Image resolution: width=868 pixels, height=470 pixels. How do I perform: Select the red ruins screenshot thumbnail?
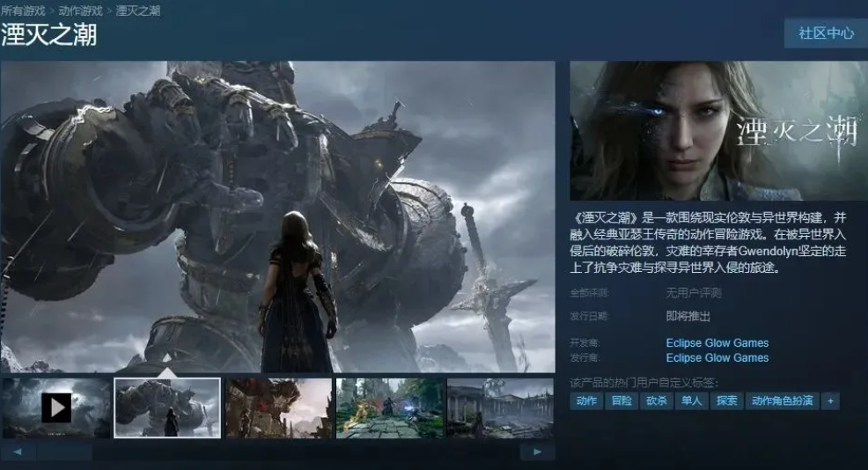pos(278,408)
